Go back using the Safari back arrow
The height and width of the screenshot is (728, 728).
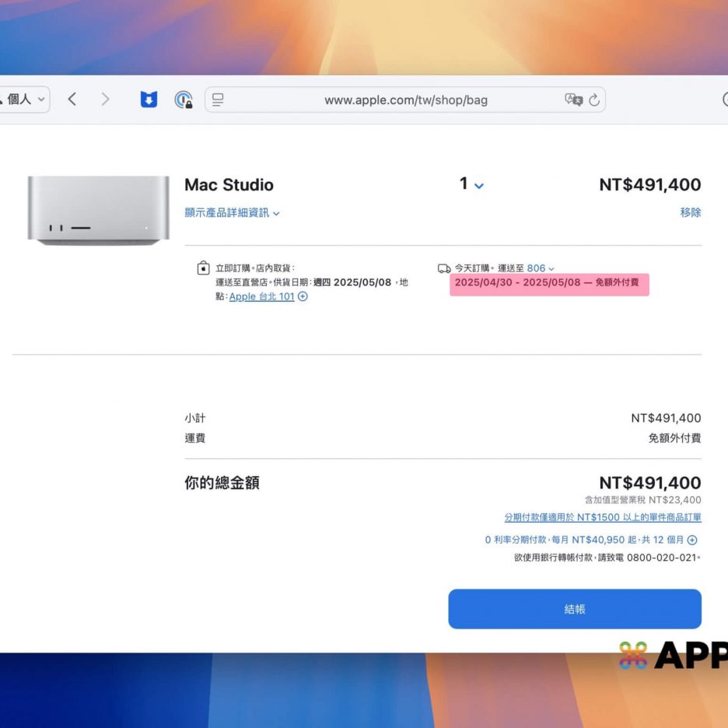pyautogui.click(x=72, y=100)
